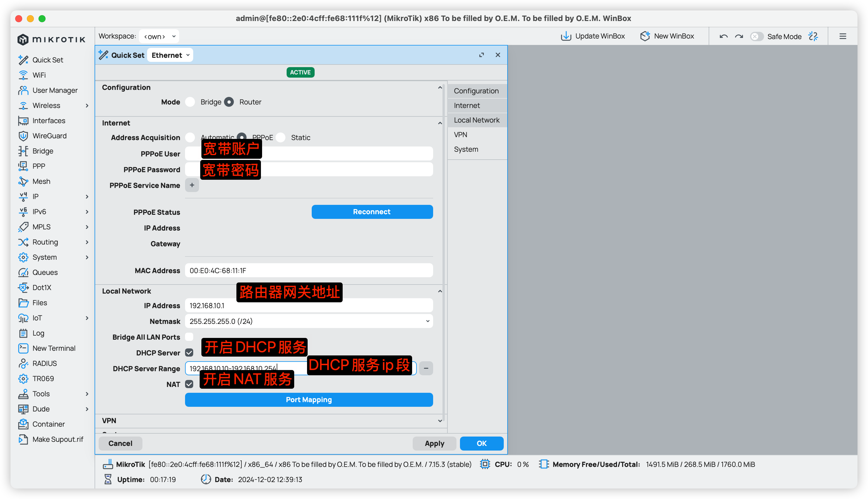This screenshot has width=868, height=499.
Task: Click the PPPoE Password input field
Action: tap(309, 169)
